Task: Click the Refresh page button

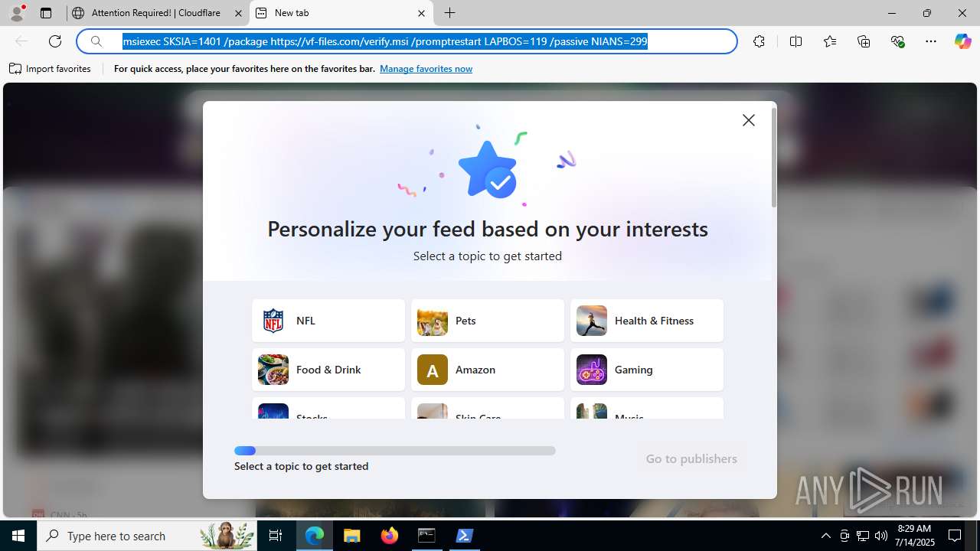Action: (x=55, y=41)
